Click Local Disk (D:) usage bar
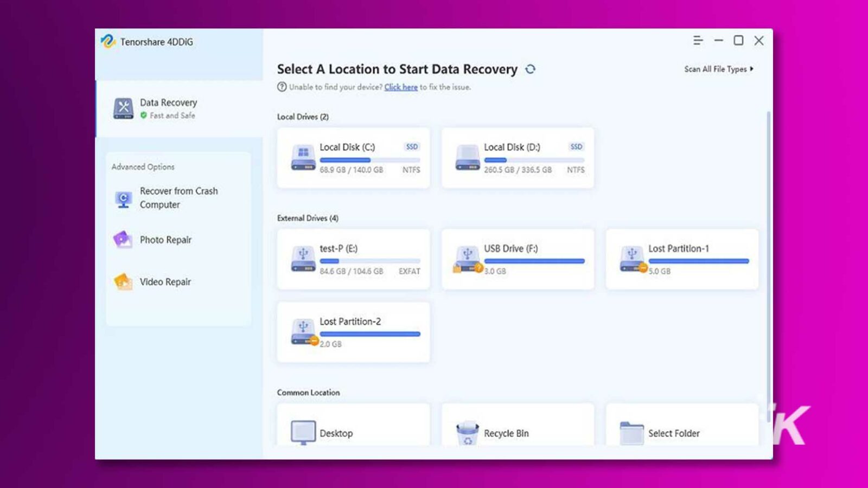Screen dimensions: 868x488 tap(534, 160)
